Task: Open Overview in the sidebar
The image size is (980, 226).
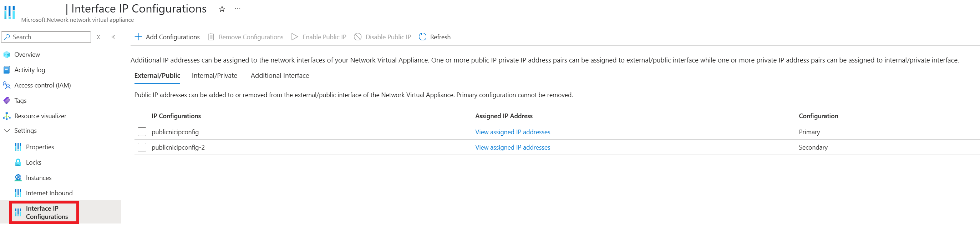Action: [27, 54]
